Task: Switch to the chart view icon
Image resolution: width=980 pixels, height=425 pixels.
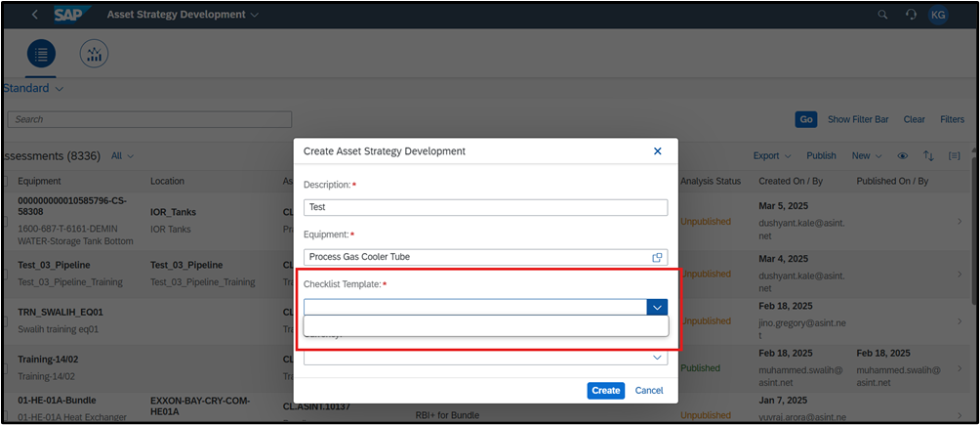Action: point(94,54)
